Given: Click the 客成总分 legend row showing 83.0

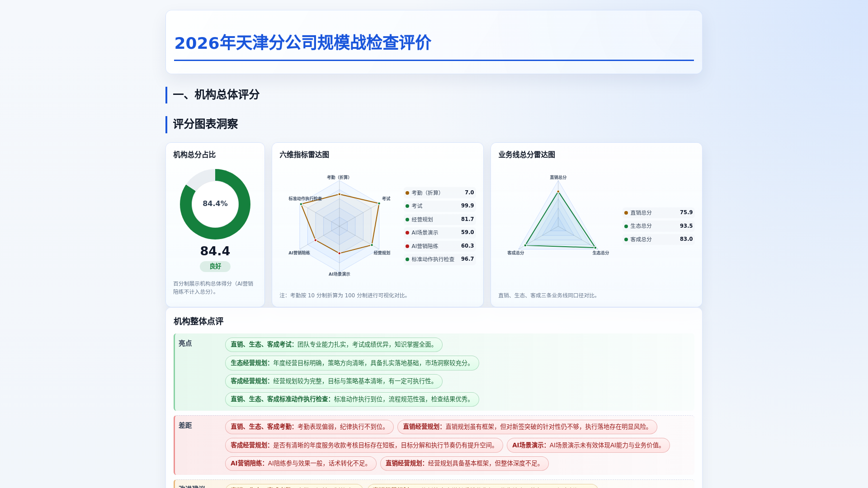Looking at the screenshot, I should pyautogui.click(x=659, y=239).
